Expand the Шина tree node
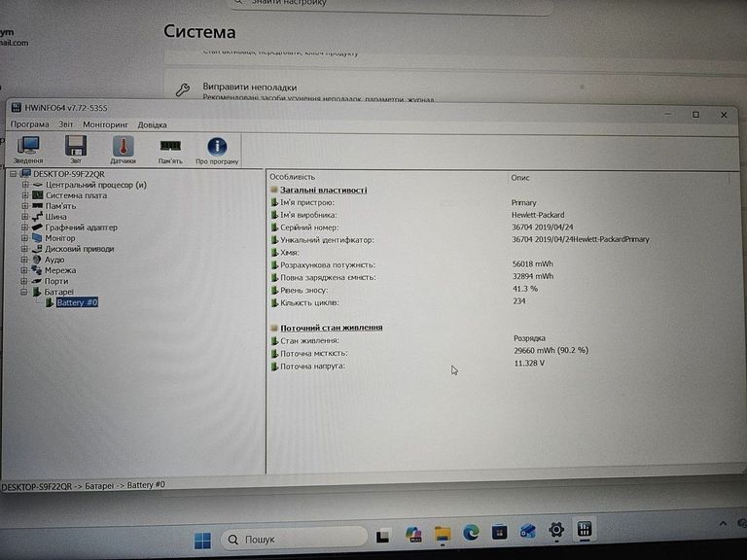This screenshot has width=747, height=560. coord(24,217)
